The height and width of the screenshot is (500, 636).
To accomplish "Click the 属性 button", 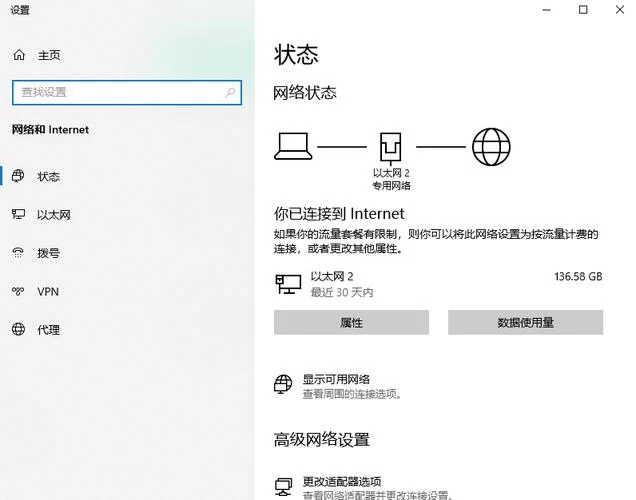I will coord(351,322).
